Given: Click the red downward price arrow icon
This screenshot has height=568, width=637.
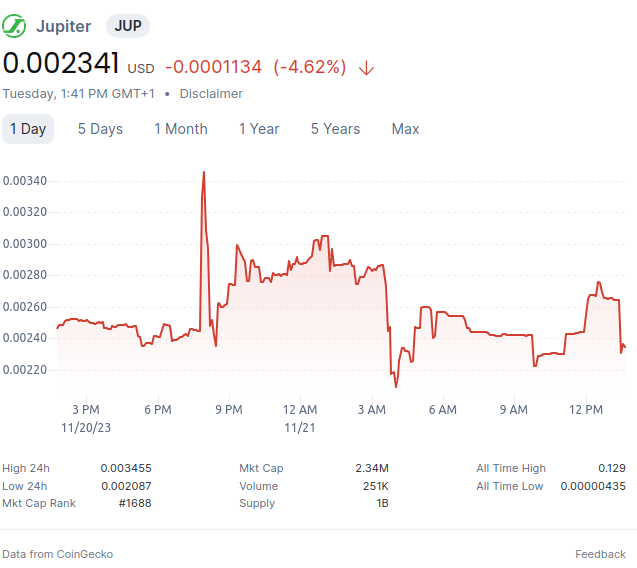Looking at the screenshot, I should 366,68.
